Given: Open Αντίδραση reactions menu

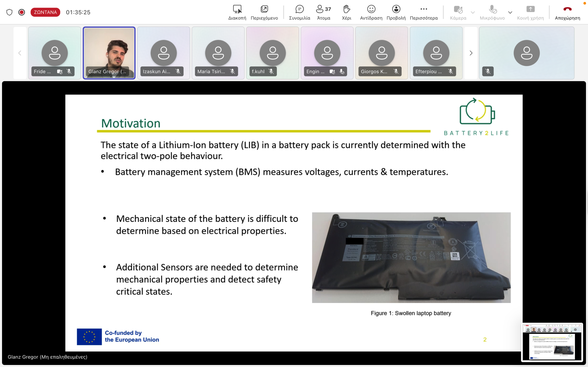Looking at the screenshot, I should pos(371,12).
